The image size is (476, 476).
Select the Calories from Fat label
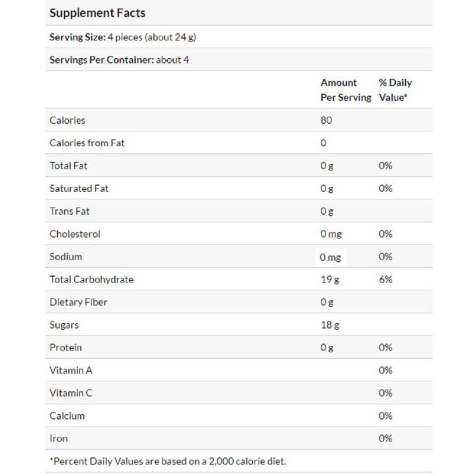[87, 143]
